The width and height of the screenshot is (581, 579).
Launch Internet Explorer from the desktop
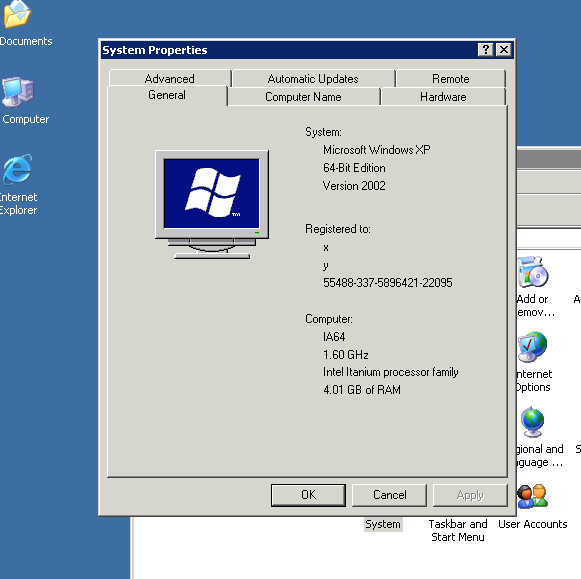[x=17, y=170]
